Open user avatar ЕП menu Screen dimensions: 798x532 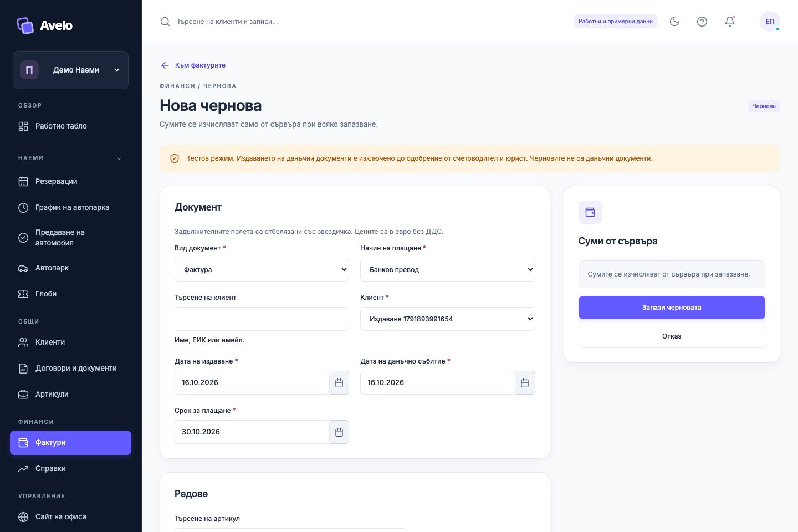coord(770,22)
